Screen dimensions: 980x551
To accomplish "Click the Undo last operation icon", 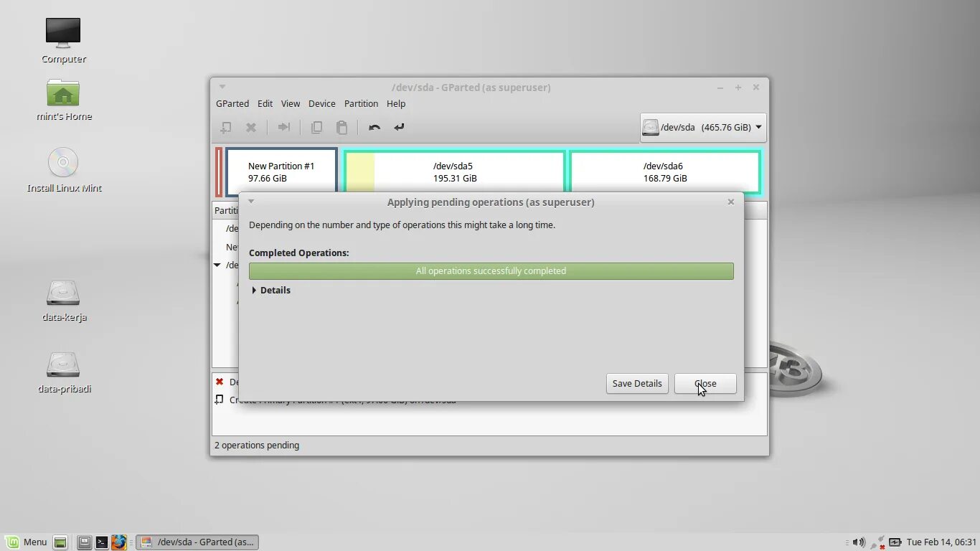I will [x=374, y=127].
